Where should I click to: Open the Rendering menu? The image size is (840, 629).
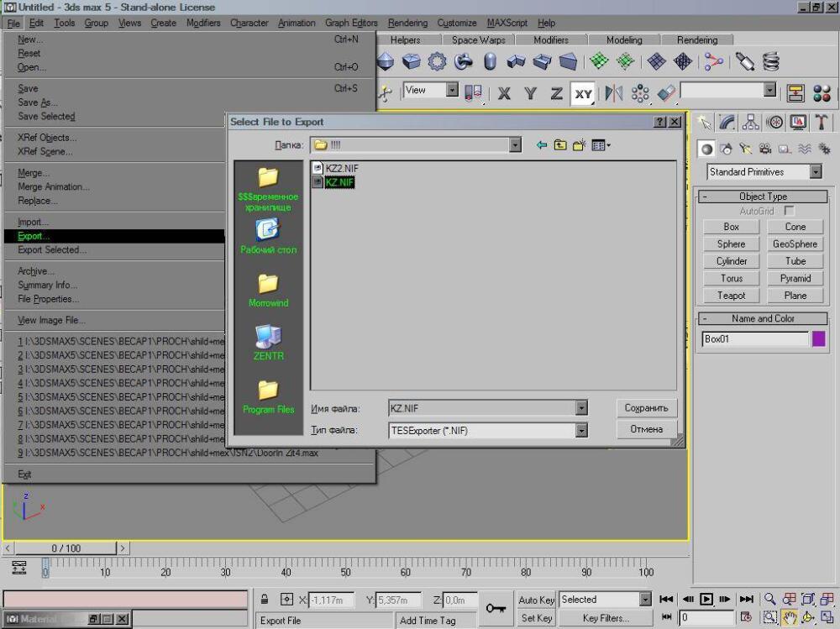click(x=407, y=23)
